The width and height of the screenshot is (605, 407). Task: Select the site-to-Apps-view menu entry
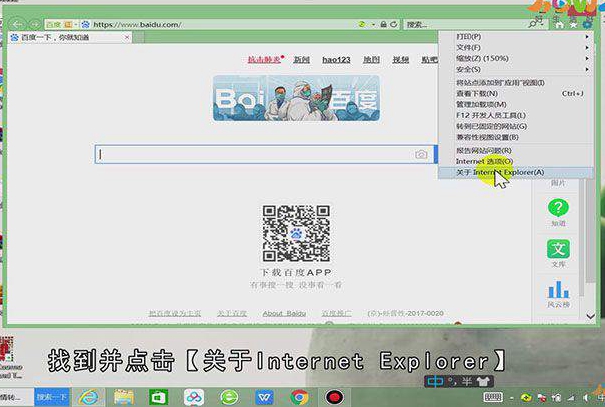(x=516, y=83)
